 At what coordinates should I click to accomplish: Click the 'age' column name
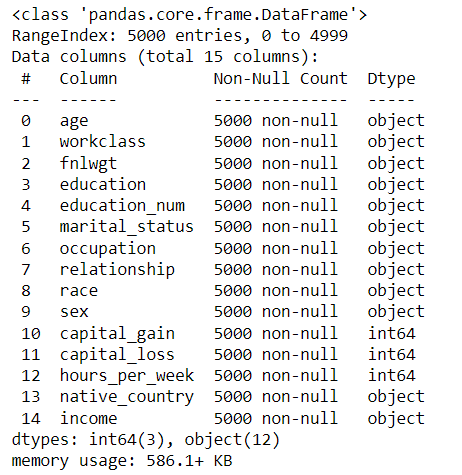pyautogui.click(x=74, y=121)
